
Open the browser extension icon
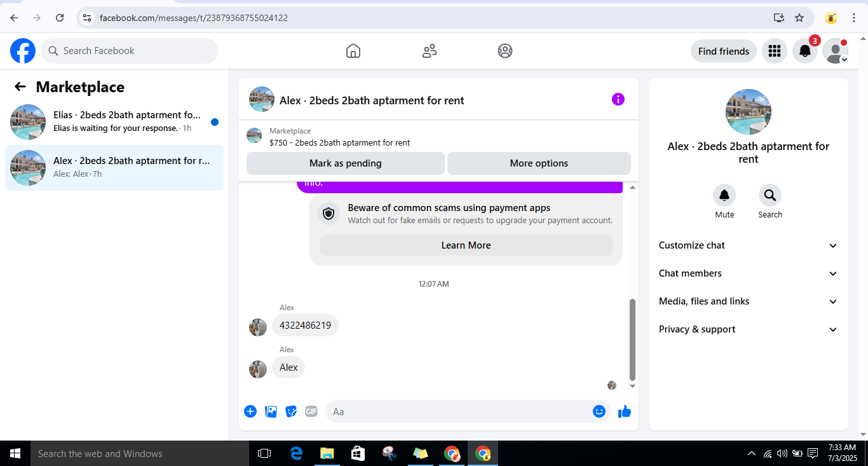(x=831, y=18)
